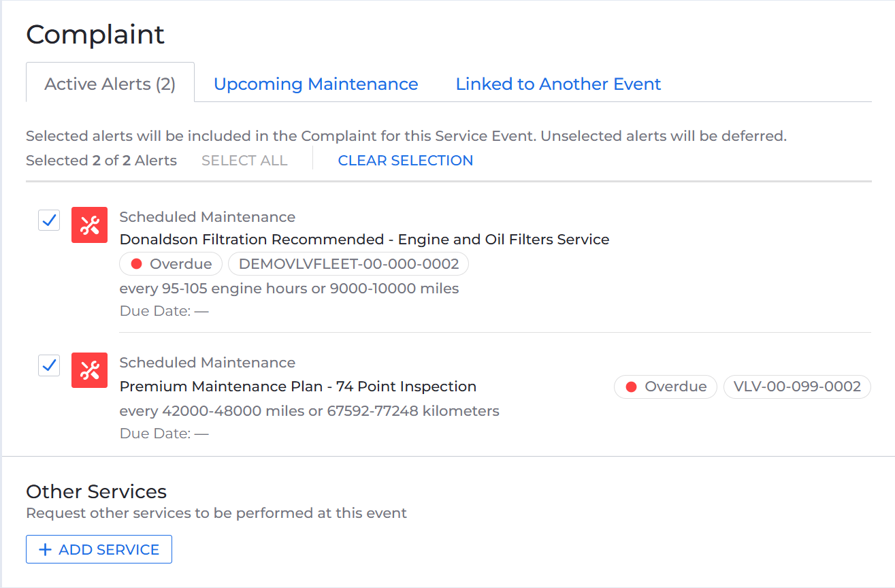Click the red wrench icon on the Donaldson alert

(x=89, y=225)
